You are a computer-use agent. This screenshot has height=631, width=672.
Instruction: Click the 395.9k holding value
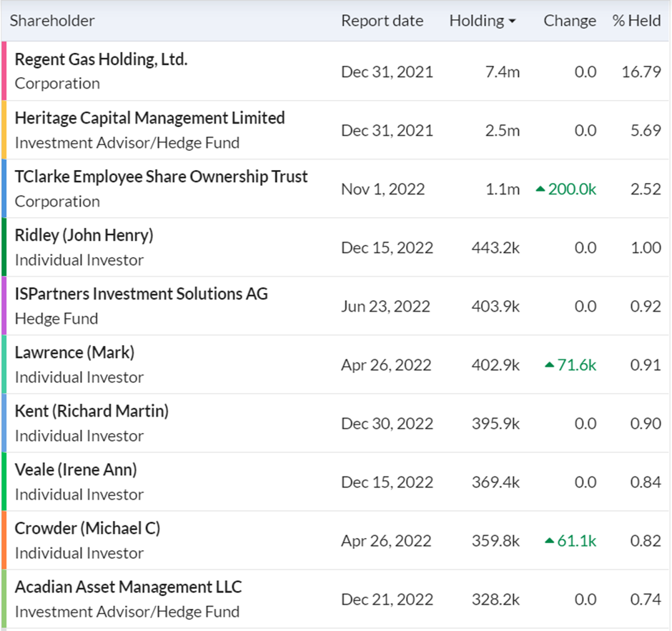click(x=495, y=424)
